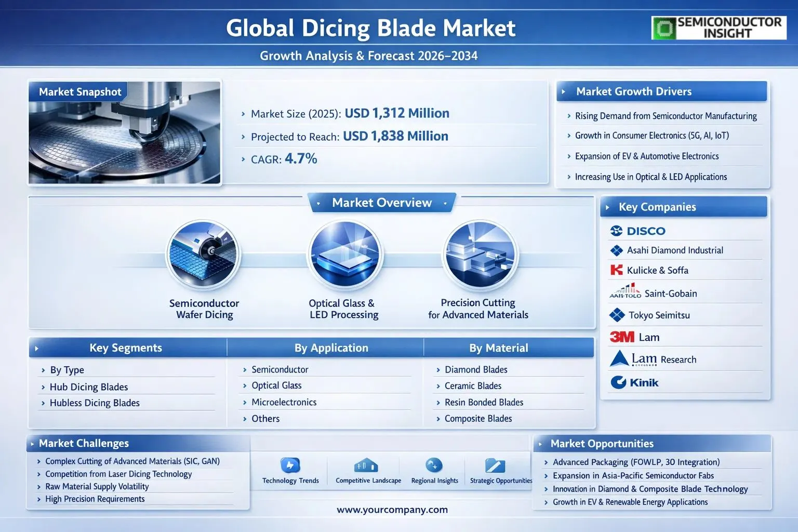Click the Strategic Opportunities label
The image size is (798, 532).
coord(501,481)
